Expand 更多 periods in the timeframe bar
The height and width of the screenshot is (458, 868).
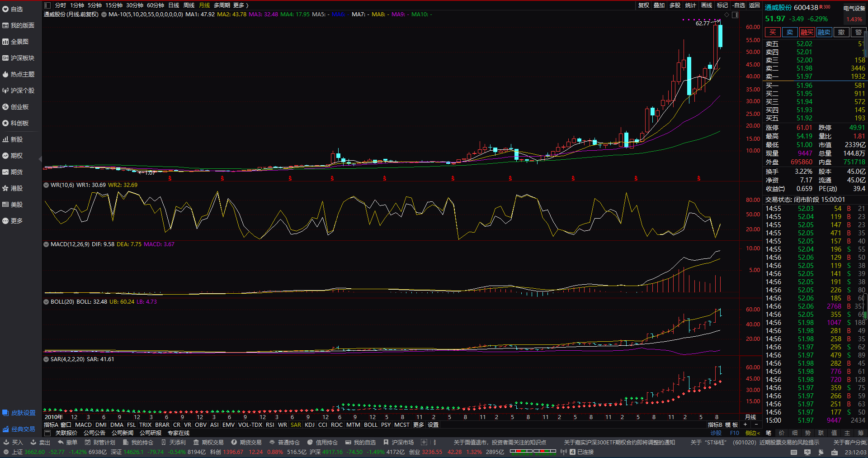point(241,5)
